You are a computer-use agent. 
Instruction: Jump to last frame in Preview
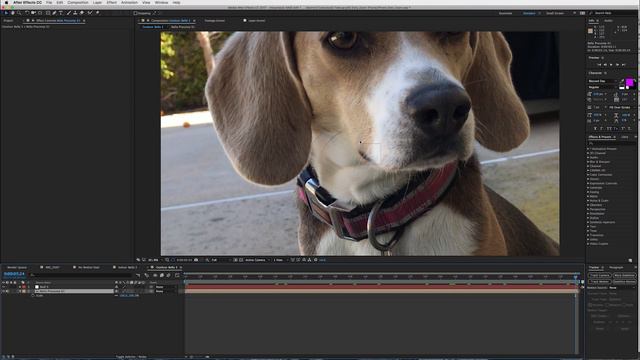tap(624, 64)
